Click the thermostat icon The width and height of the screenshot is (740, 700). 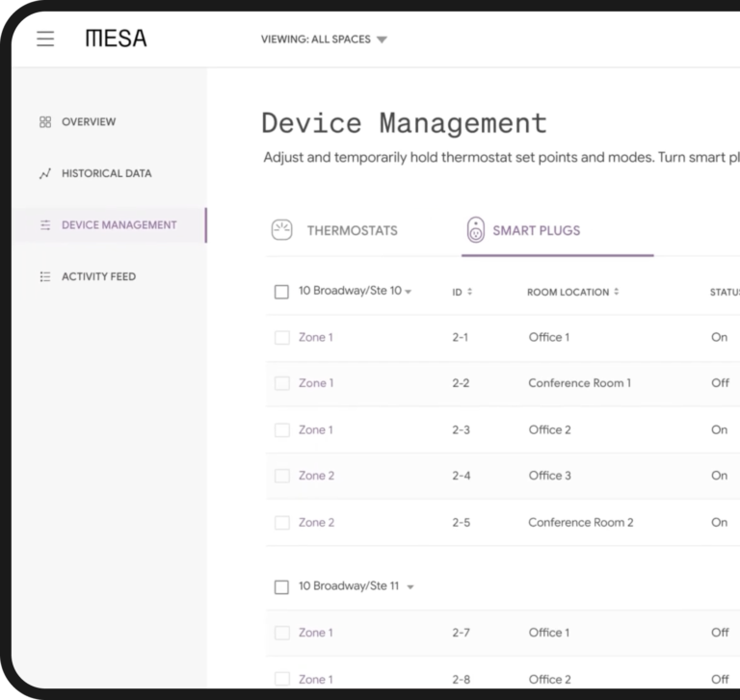[x=281, y=230]
